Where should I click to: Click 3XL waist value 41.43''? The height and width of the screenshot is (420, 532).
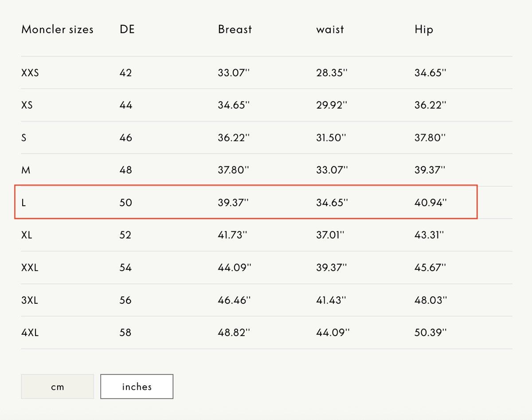332,300
